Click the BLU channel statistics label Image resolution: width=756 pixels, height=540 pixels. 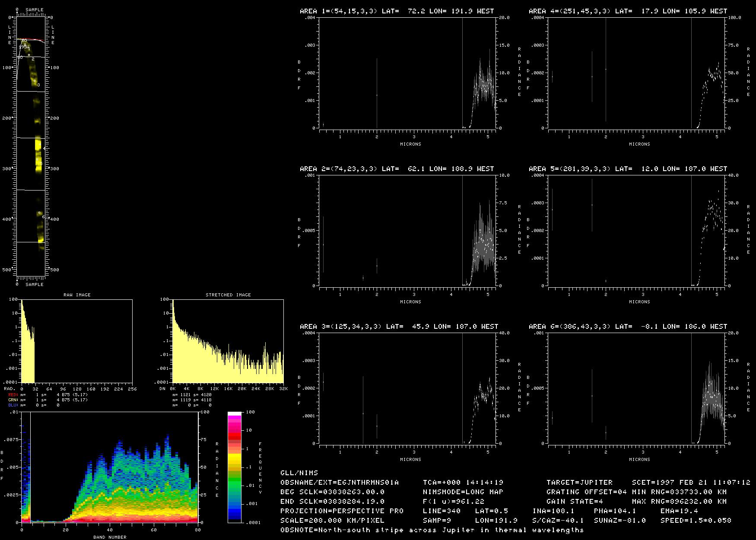pyautogui.click(x=13, y=405)
